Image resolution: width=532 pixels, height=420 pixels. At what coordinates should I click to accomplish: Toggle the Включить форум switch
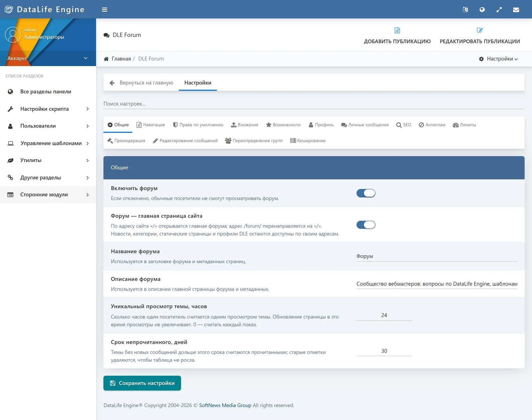click(x=366, y=193)
